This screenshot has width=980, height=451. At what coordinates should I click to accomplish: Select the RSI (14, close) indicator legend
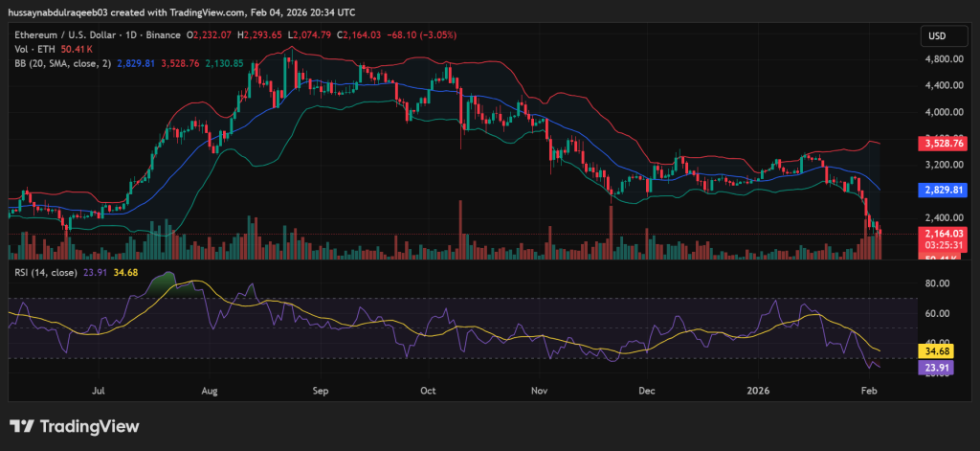pyautogui.click(x=44, y=273)
